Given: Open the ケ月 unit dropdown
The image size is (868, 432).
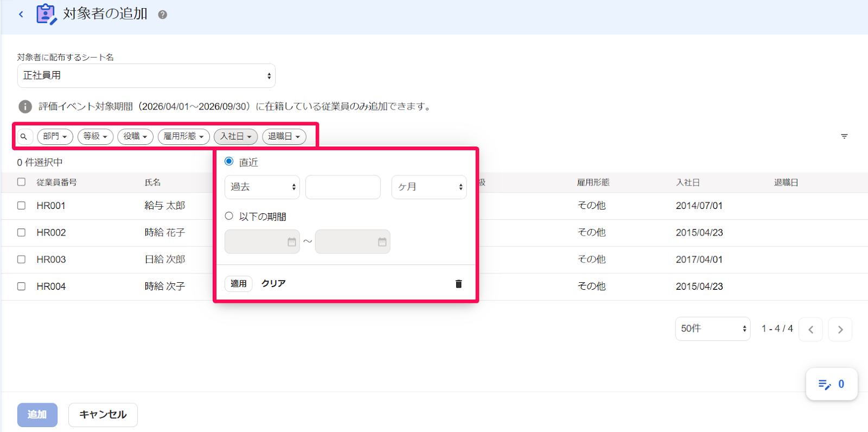Looking at the screenshot, I should 429,187.
